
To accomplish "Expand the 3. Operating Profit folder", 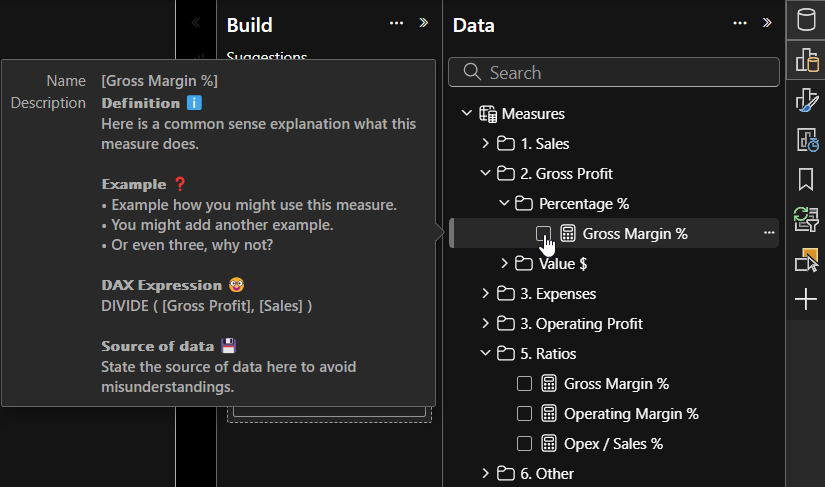I will (485, 323).
